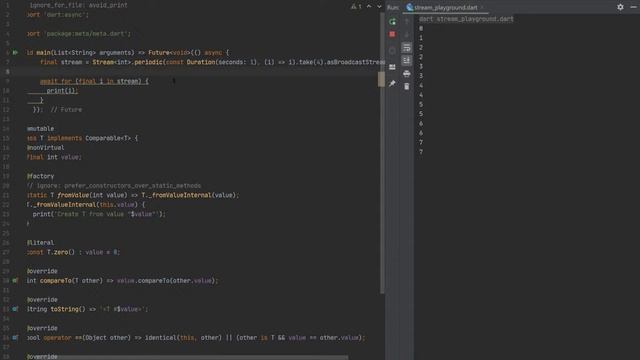Select the stream_playground.dart Run tab
This screenshot has width=640, height=360.
[x=445, y=7]
